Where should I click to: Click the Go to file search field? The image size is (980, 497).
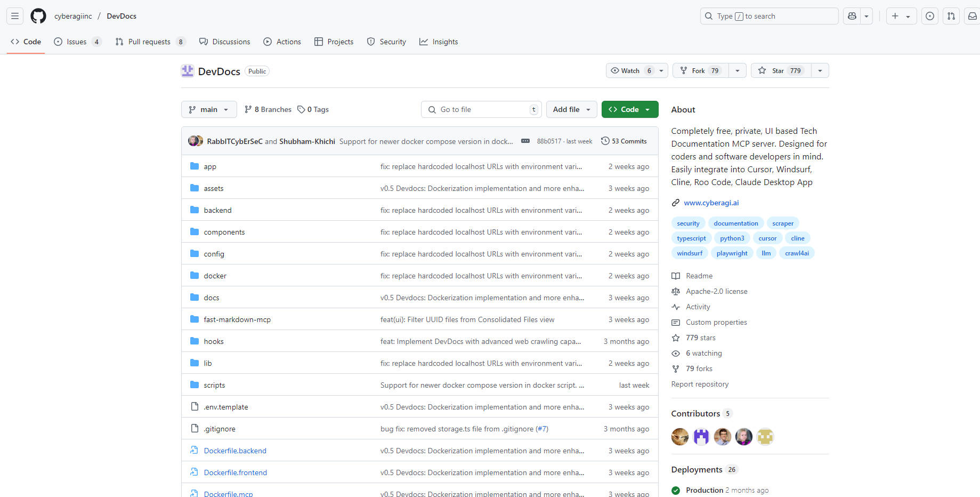[x=480, y=109]
